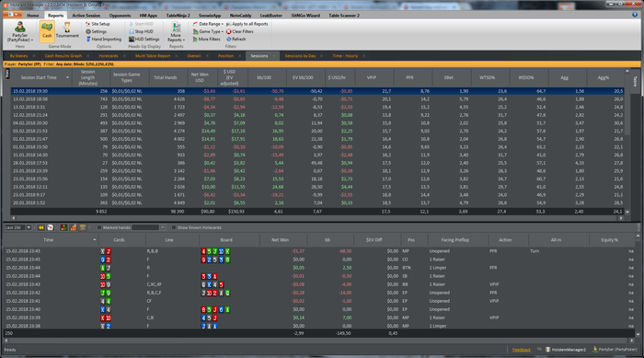Sort hands by Board column
Screen dimensions: 644x358
point(226,240)
